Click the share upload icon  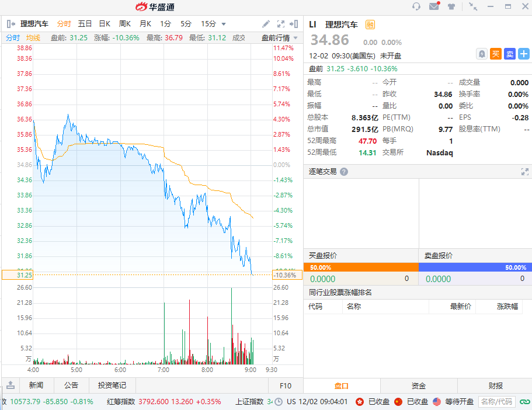[11, 385]
